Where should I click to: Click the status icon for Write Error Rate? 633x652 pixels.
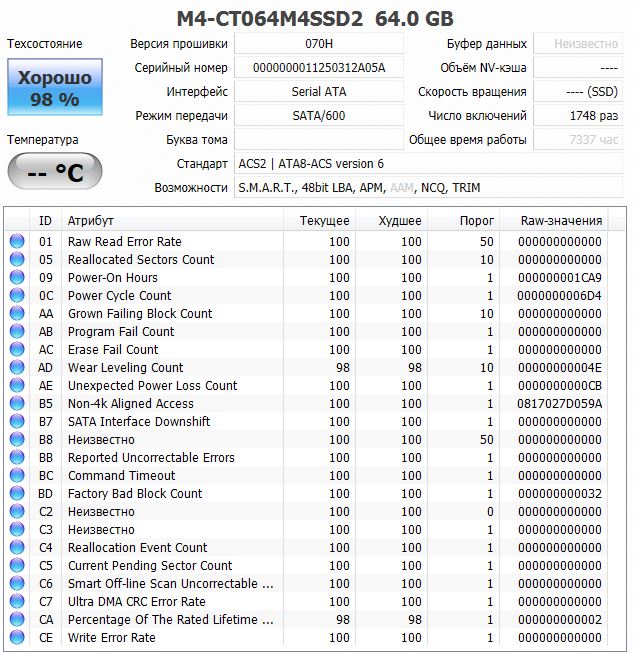click(17, 637)
